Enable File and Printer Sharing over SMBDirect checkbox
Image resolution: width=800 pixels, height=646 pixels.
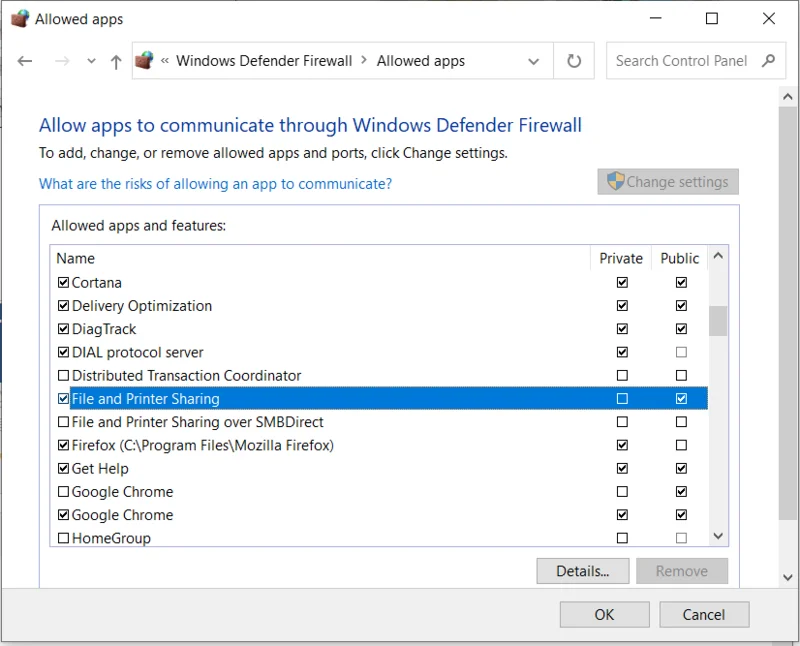[63, 422]
